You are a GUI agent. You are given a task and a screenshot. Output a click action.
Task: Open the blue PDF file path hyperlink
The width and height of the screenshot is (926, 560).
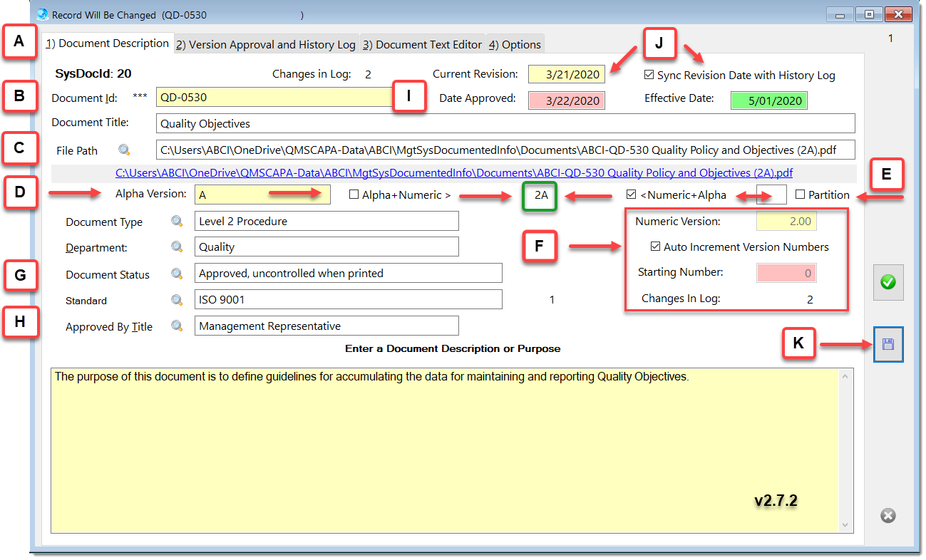(453, 173)
